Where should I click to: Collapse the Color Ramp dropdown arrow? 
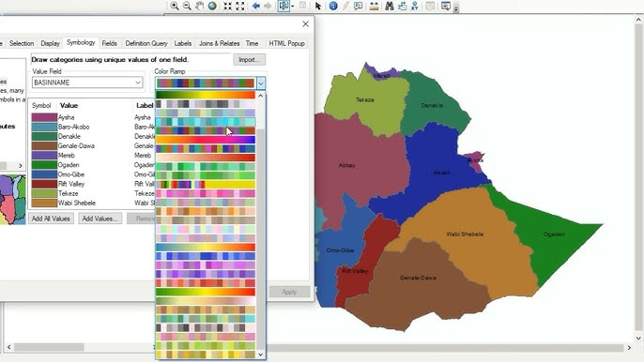click(261, 83)
